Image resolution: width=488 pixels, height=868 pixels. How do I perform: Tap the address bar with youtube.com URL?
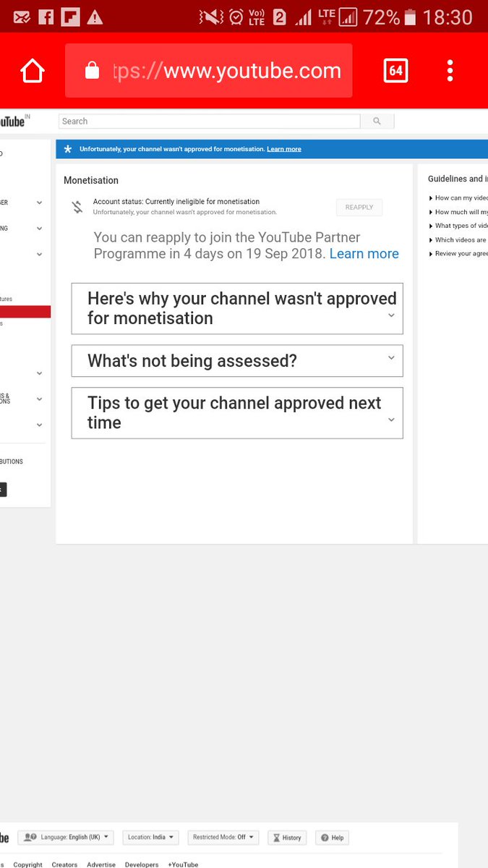(209, 71)
